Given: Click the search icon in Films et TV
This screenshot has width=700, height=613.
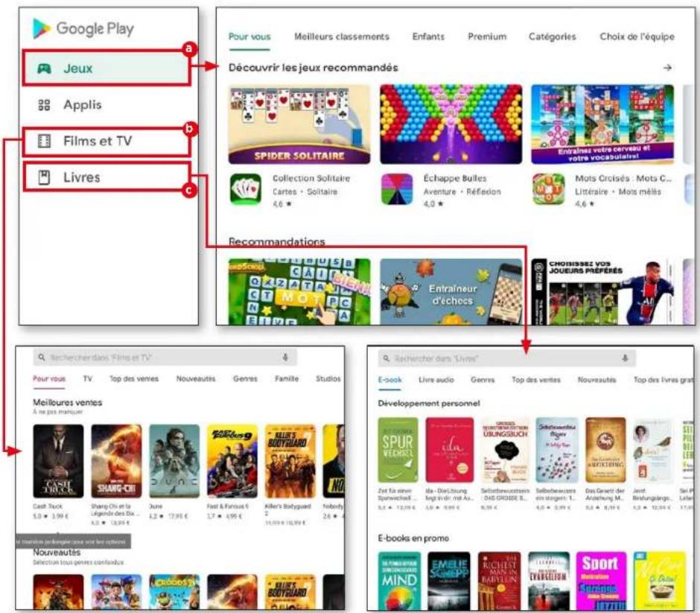Looking at the screenshot, I should pyautogui.click(x=42, y=358).
